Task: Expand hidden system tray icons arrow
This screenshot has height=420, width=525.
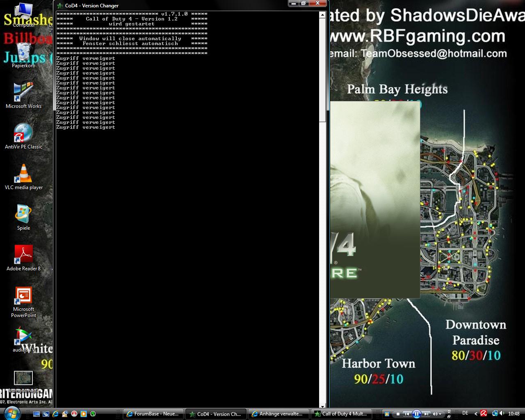Action: coord(476,414)
